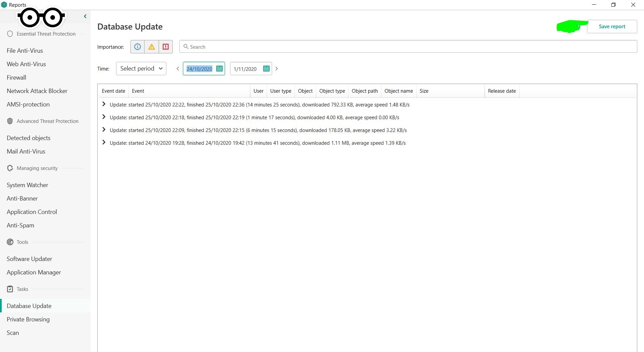The height and width of the screenshot is (352, 644).
Task: Expand the update started 25/10/2020 22:18
Action: click(104, 117)
